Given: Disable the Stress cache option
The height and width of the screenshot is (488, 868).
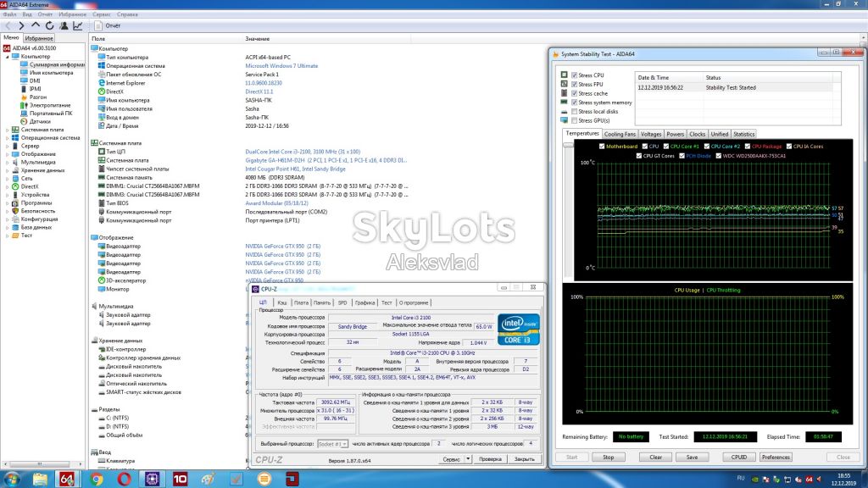Looking at the screenshot, I should pos(575,93).
